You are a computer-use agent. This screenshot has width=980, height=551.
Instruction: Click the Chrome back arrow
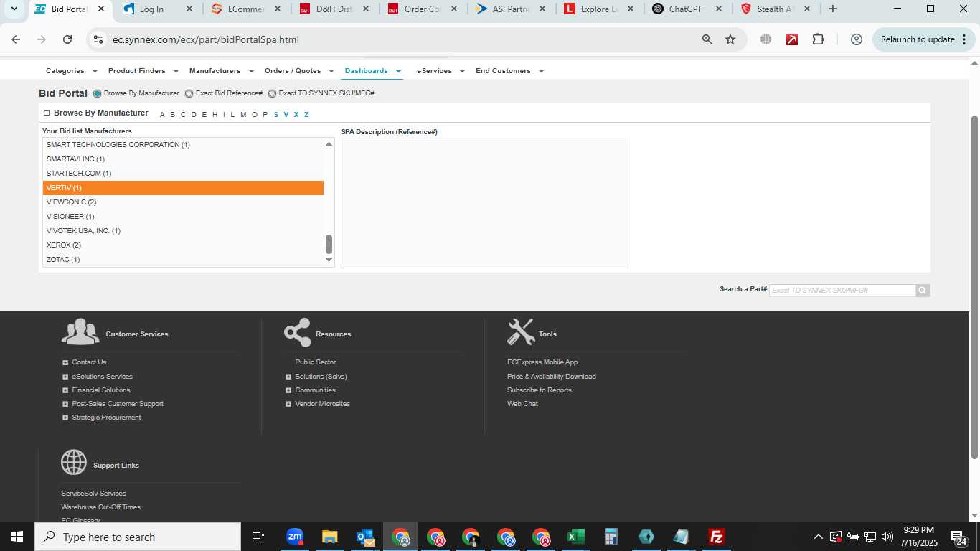[x=16, y=39]
